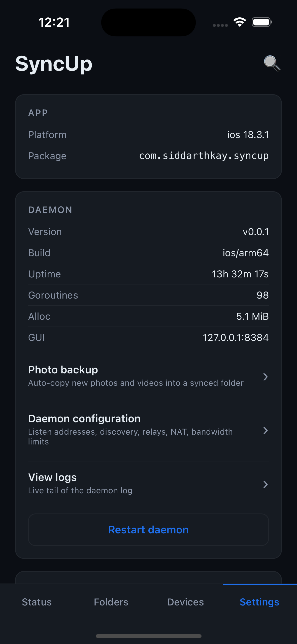Tap the clock in status bar
The height and width of the screenshot is (644, 297).
(x=54, y=22)
